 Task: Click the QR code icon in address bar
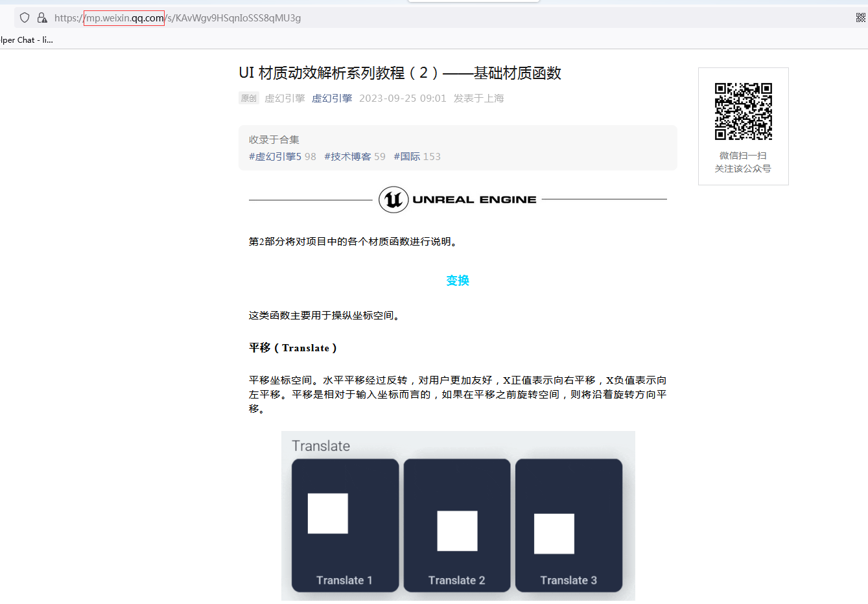pos(860,18)
